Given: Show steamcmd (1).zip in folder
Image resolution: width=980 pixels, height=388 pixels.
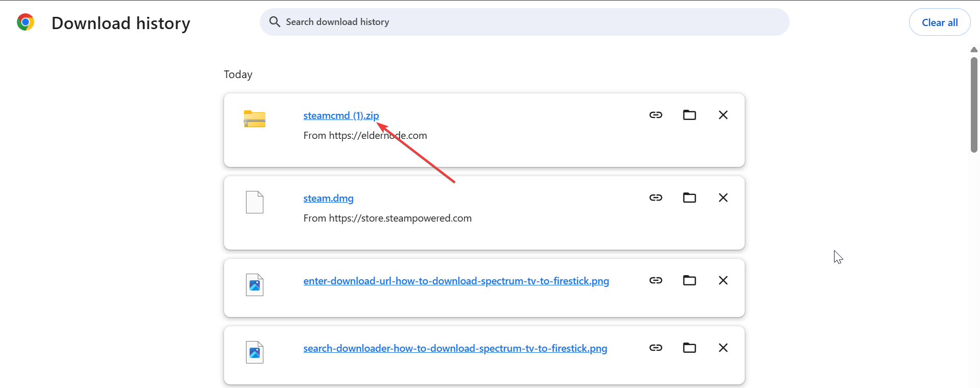Looking at the screenshot, I should [x=689, y=115].
